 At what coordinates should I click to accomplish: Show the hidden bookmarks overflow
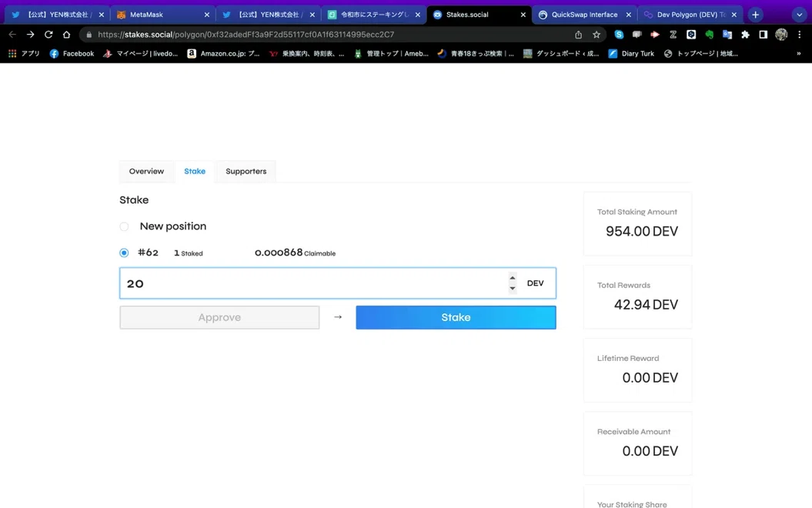799,53
